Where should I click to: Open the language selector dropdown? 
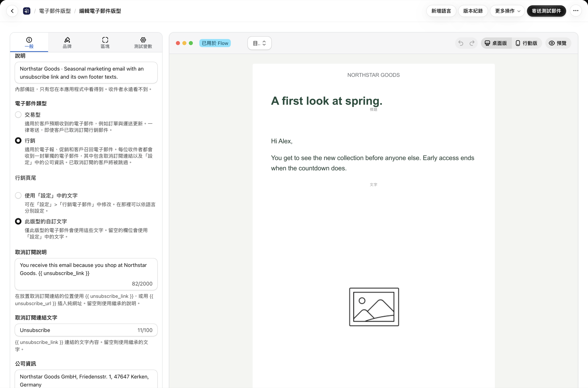(259, 43)
